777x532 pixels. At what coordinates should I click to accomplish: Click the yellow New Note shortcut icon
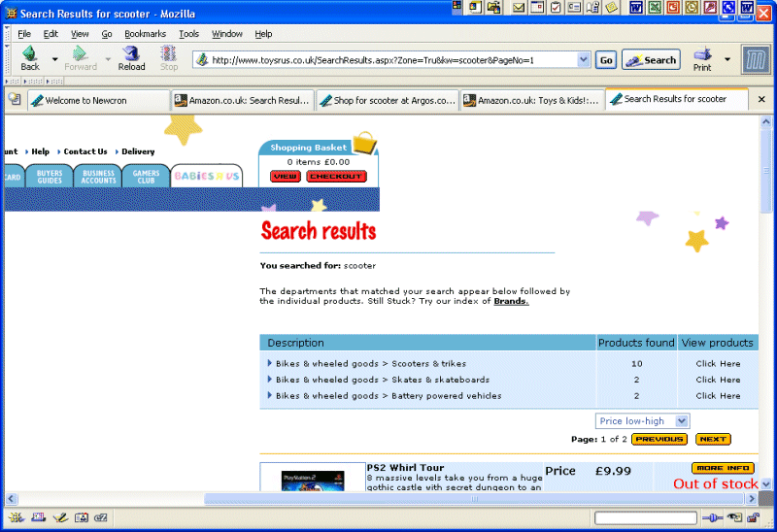pos(612,7)
